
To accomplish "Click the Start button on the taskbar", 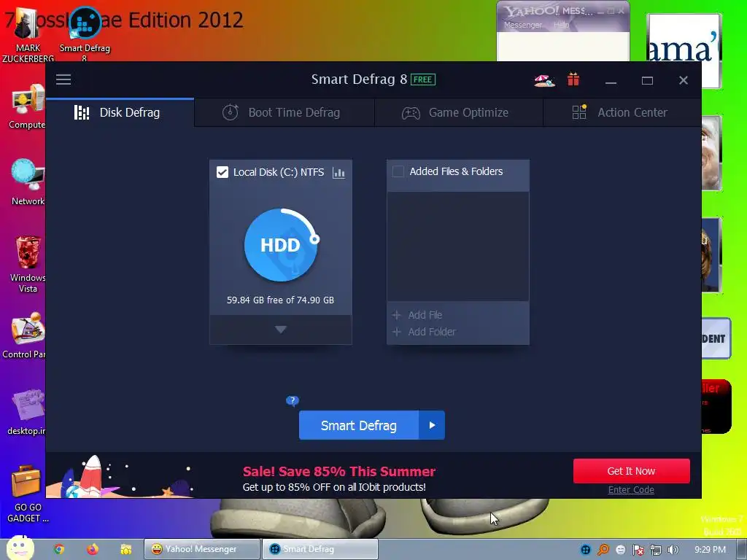I will tap(20, 548).
